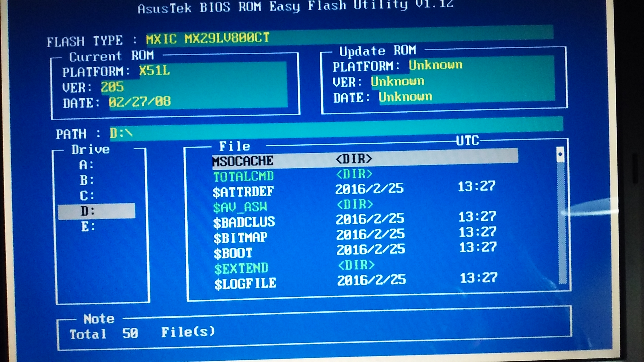Click the 2016/2/25 date of $LOGFILE
644x362 pixels.
[372, 280]
